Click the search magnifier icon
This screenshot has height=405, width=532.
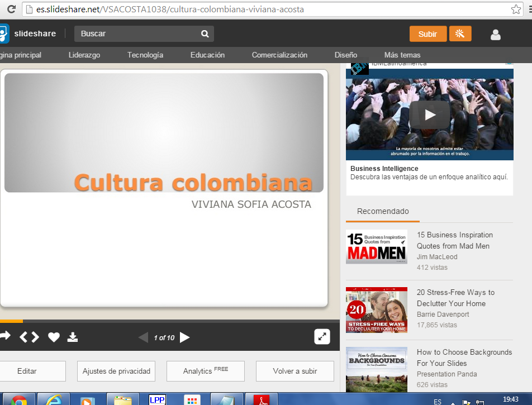point(205,34)
